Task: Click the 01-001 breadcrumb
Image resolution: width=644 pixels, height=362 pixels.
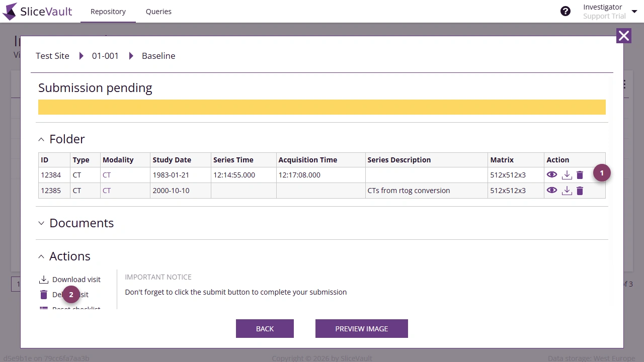Action: click(105, 56)
